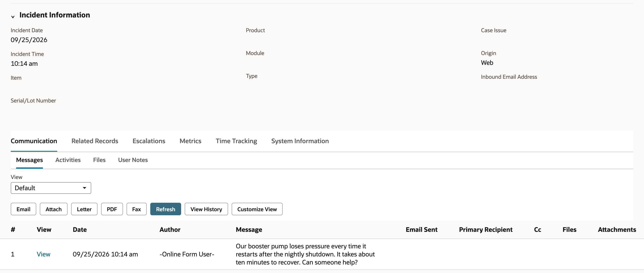Click Customize View button
Image resolution: width=644 pixels, height=273 pixels.
pyautogui.click(x=257, y=209)
